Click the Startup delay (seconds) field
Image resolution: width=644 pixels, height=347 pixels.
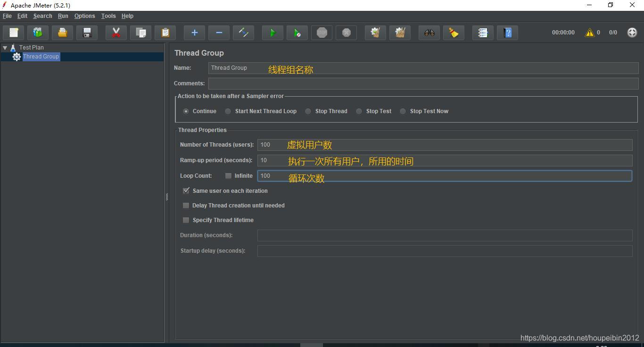point(445,251)
